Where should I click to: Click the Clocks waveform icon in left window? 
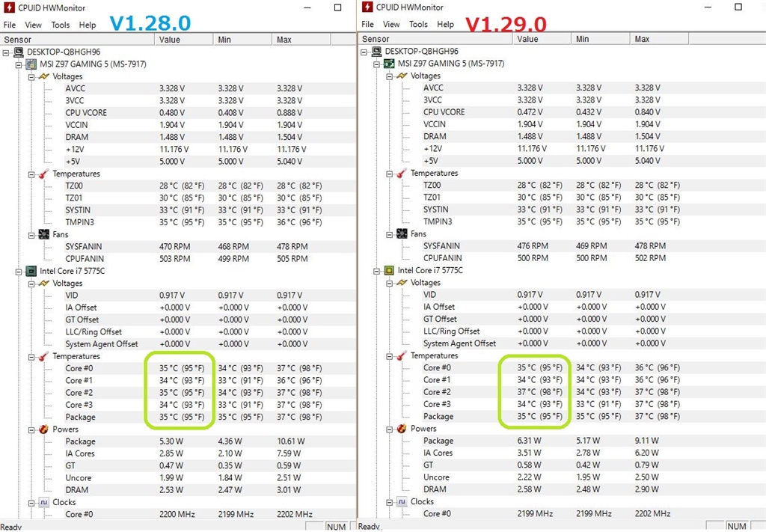pos(44,502)
